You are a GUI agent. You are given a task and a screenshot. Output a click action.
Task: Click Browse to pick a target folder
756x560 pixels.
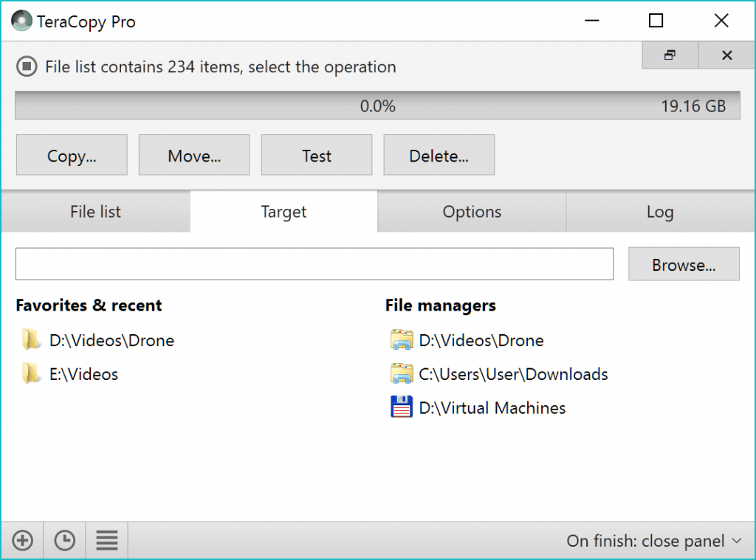point(683,264)
